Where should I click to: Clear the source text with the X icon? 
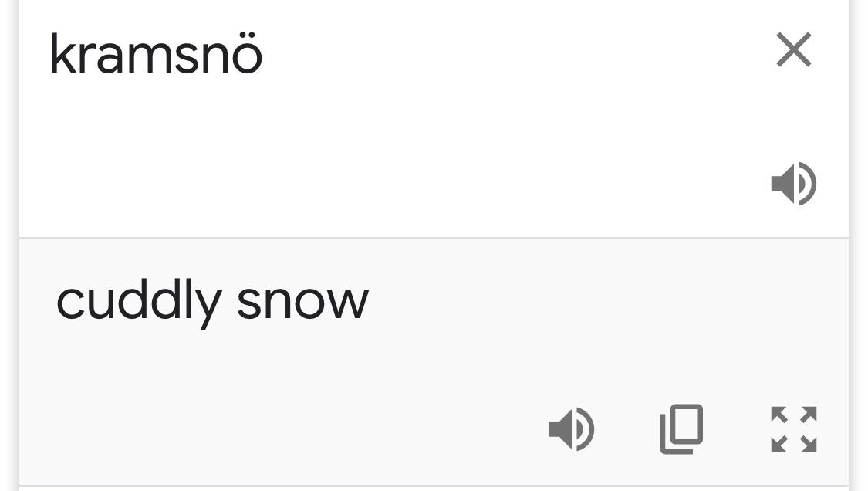(794, 50)
